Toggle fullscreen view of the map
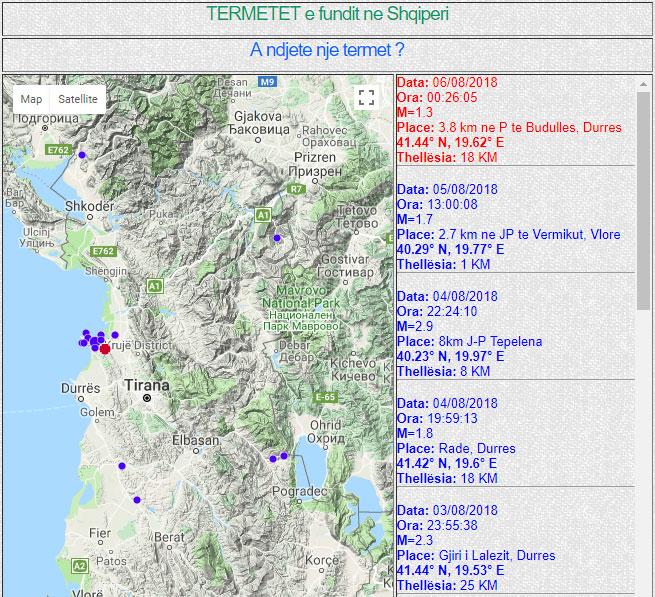The height and width of the screenshot is (597, 655). coord(366,97)
